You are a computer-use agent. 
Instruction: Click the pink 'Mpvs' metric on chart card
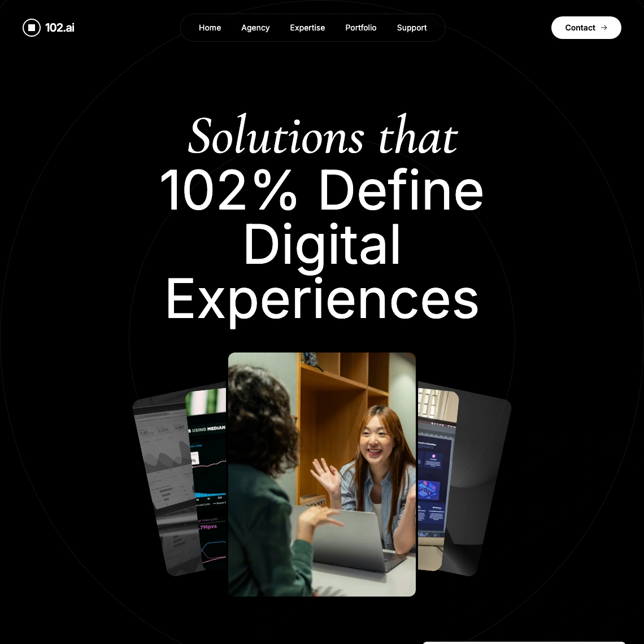208,527
